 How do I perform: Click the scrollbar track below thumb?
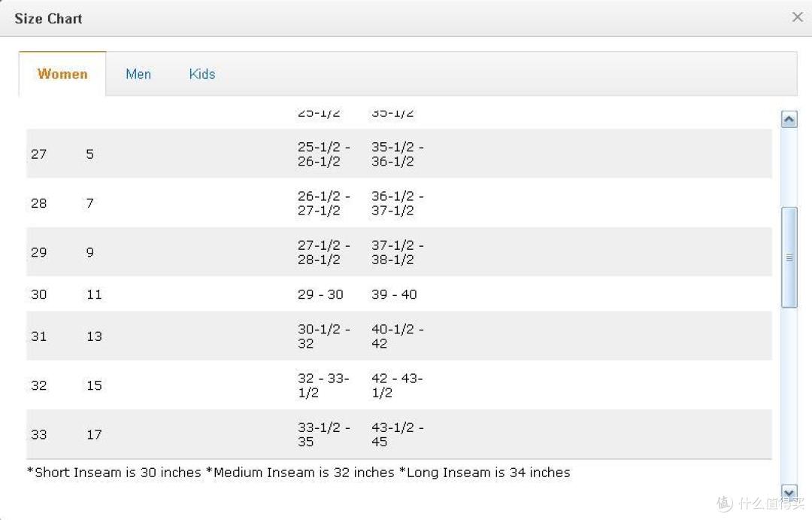pyautogui.click(x=789, y=396)
